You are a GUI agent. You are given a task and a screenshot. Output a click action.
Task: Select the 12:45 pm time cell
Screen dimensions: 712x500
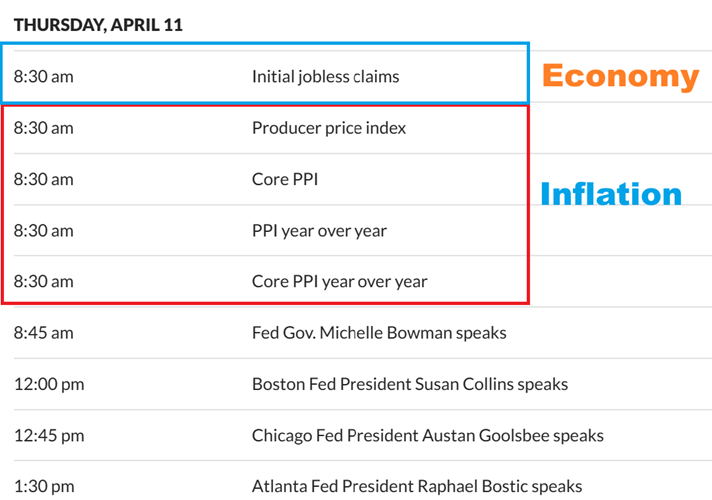48,436
